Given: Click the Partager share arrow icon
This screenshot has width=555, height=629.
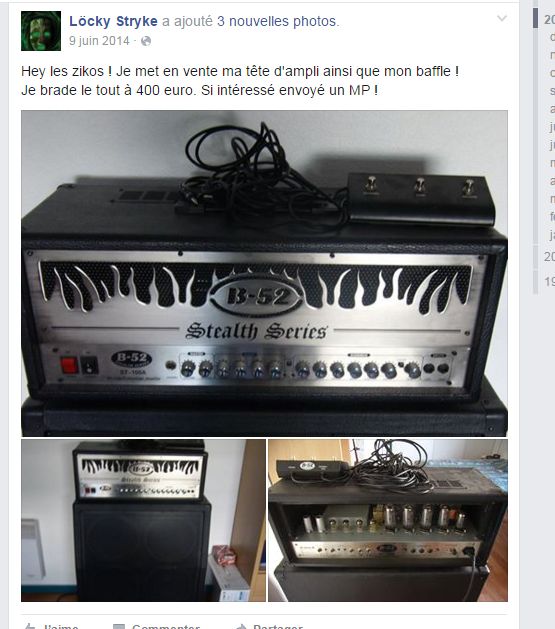Looking at the screenshot, I should (241, 626).
